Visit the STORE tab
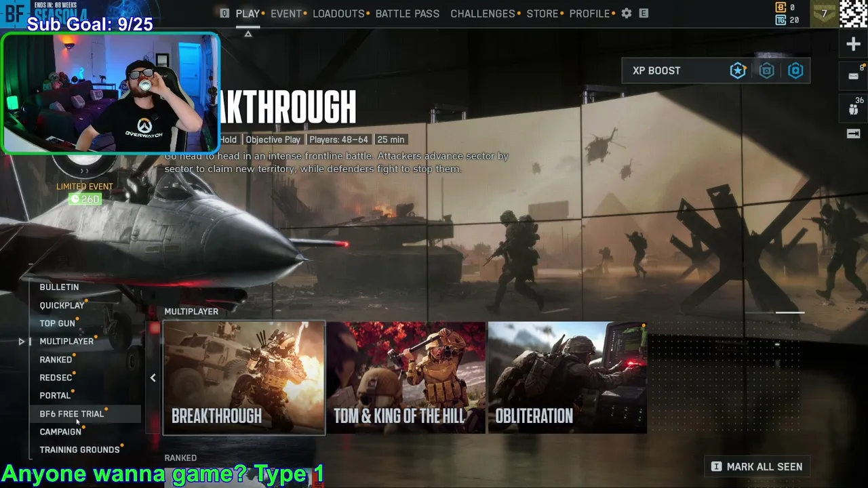Screen dimensions: 868x488 pos(542,14)
